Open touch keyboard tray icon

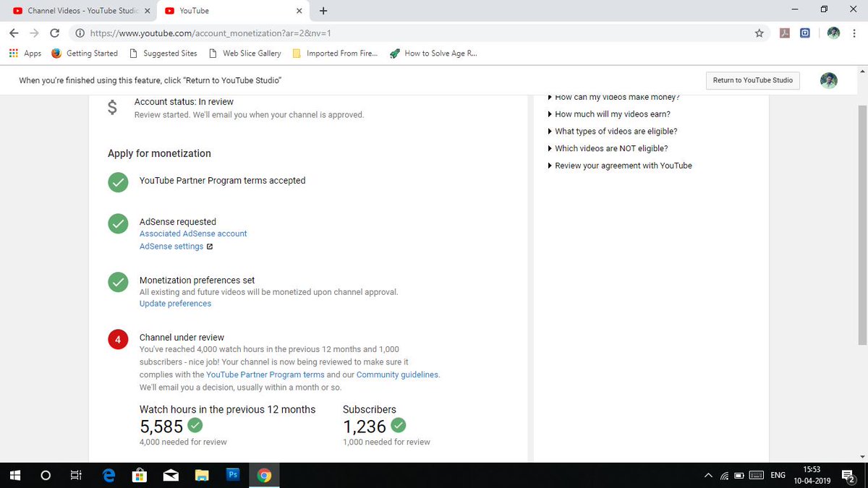[757, 476]
